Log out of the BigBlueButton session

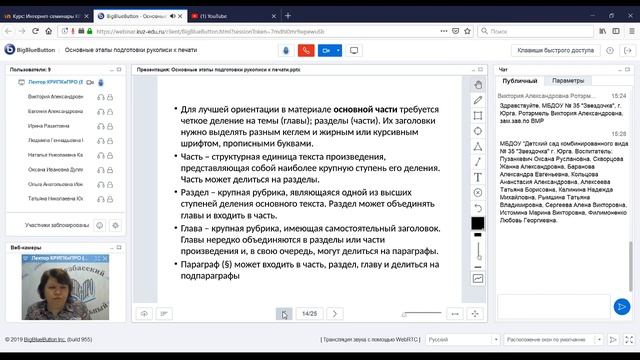pos(628,50)
